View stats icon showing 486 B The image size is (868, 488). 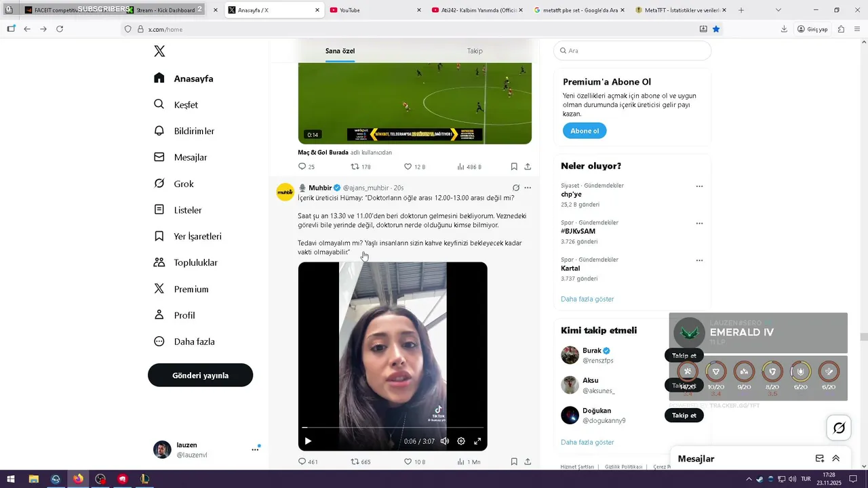point(461,167)
